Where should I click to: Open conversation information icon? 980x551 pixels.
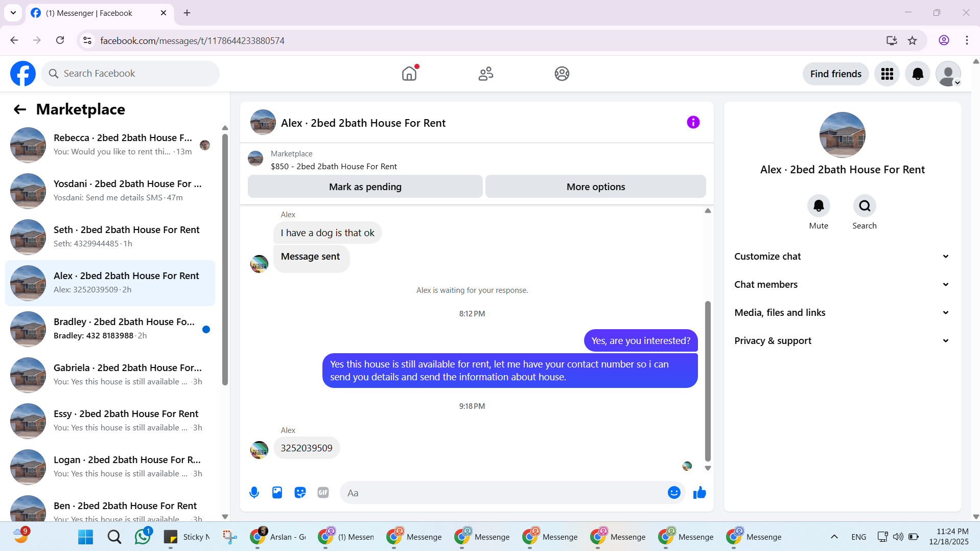(693, 122)
